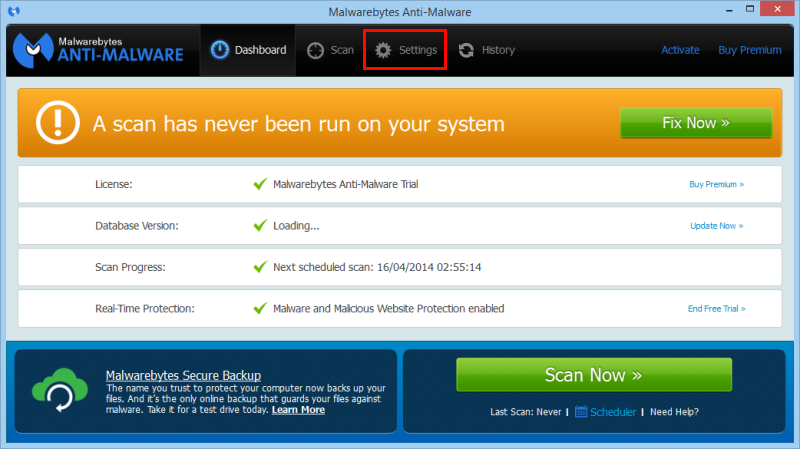Click the 'License:' label

(113, 184)
